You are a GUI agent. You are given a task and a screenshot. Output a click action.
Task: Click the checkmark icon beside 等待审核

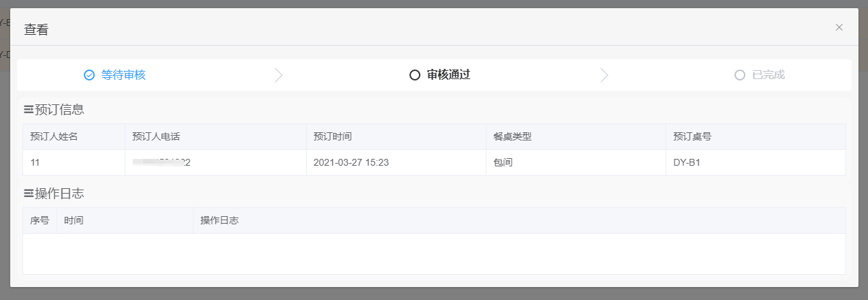tap(89, 75)
